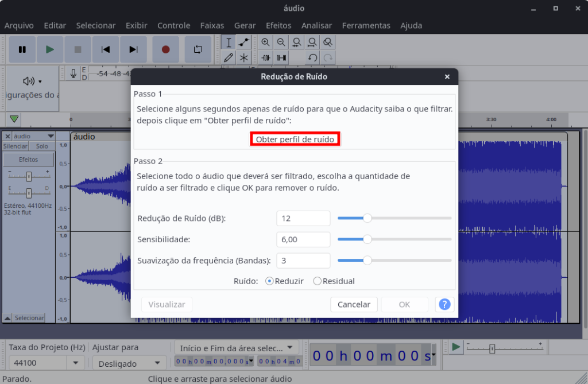Skip to end of the track

(133, 49)
